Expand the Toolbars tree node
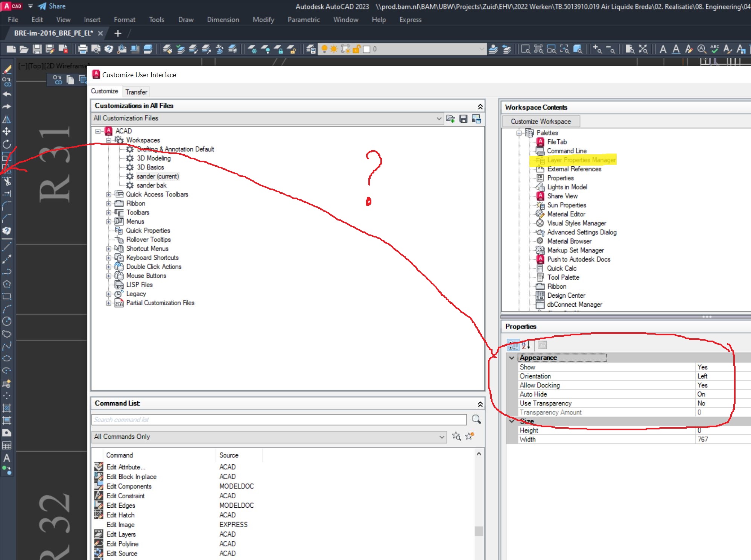751x560 pixels. click(108, 213)
